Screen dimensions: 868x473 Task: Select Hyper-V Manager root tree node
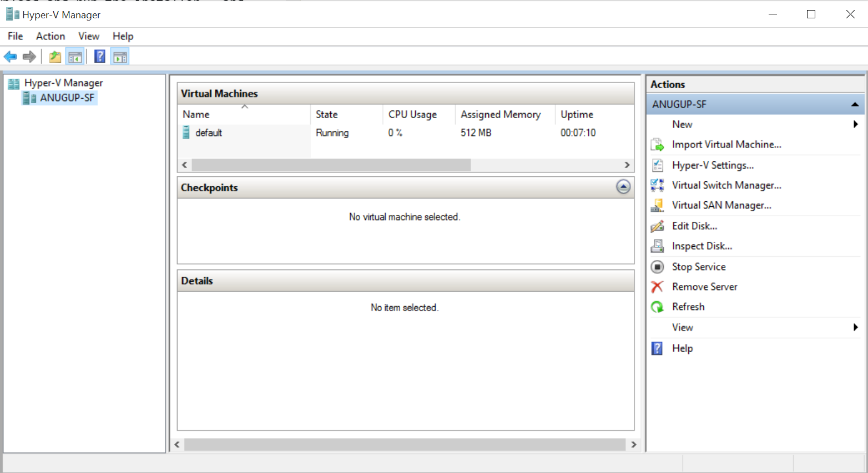tap(64, 83)
